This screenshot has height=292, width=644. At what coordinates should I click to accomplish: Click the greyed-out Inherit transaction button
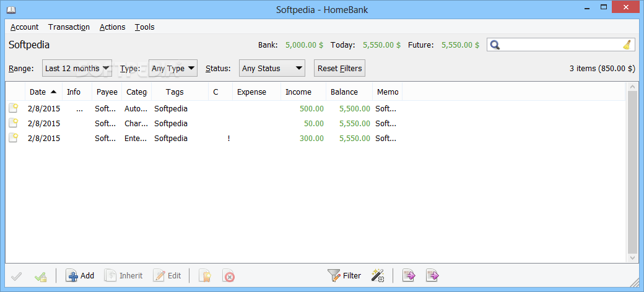click(x=124, y=275)
